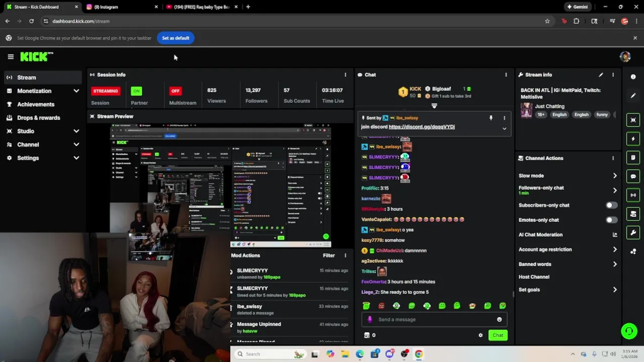
Task: Toggle Emotes-only chat switch
Action: (611, 220)
